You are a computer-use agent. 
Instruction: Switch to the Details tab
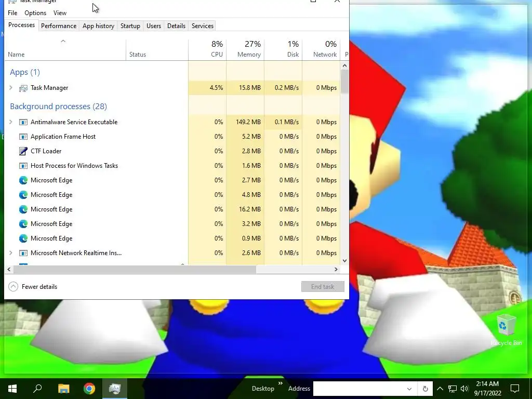[177, 26]
